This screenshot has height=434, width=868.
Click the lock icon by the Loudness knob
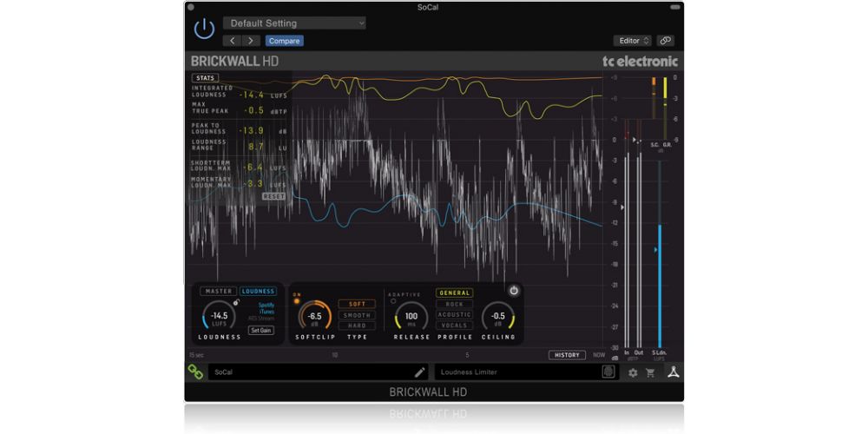click(236, 302)
